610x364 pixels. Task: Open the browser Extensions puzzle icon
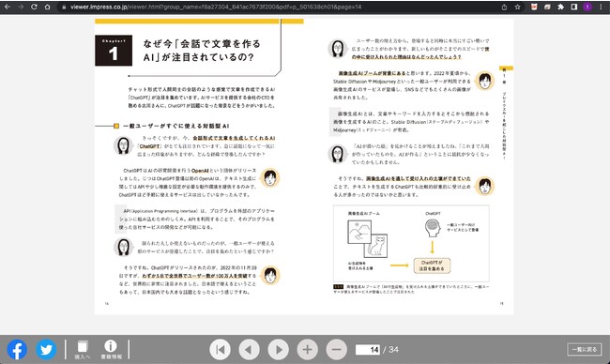[x=560, y=7]
